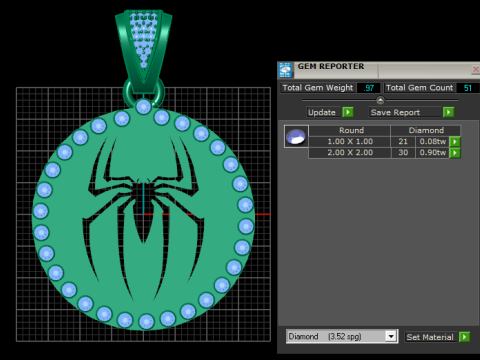Click the 0.90tw weight cell
This screenshot has height=360, width=480.
[432, 153]
